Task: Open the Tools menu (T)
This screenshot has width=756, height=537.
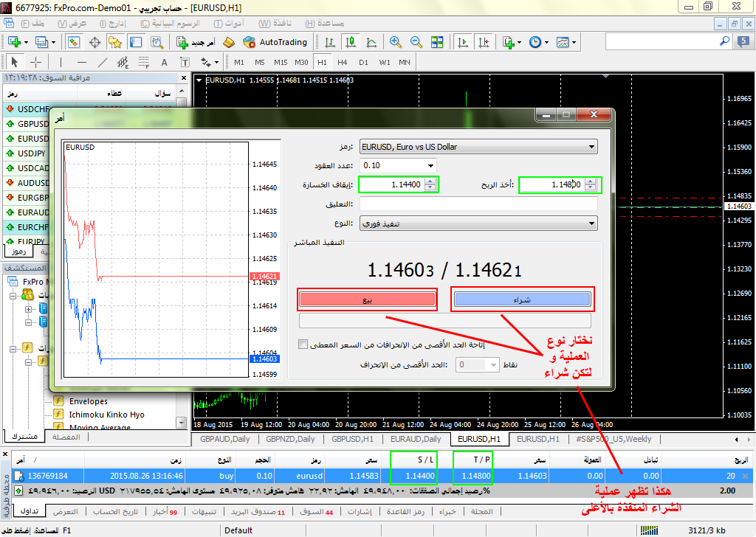Action: (229, 23)
